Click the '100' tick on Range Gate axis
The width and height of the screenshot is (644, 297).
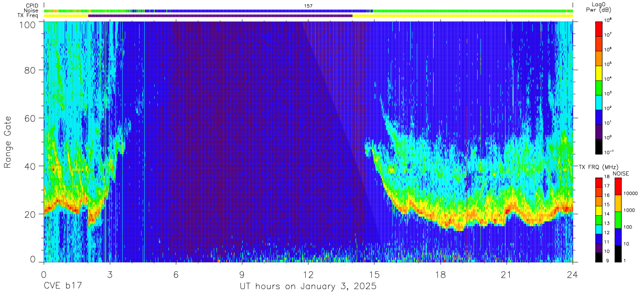[28, 24]
